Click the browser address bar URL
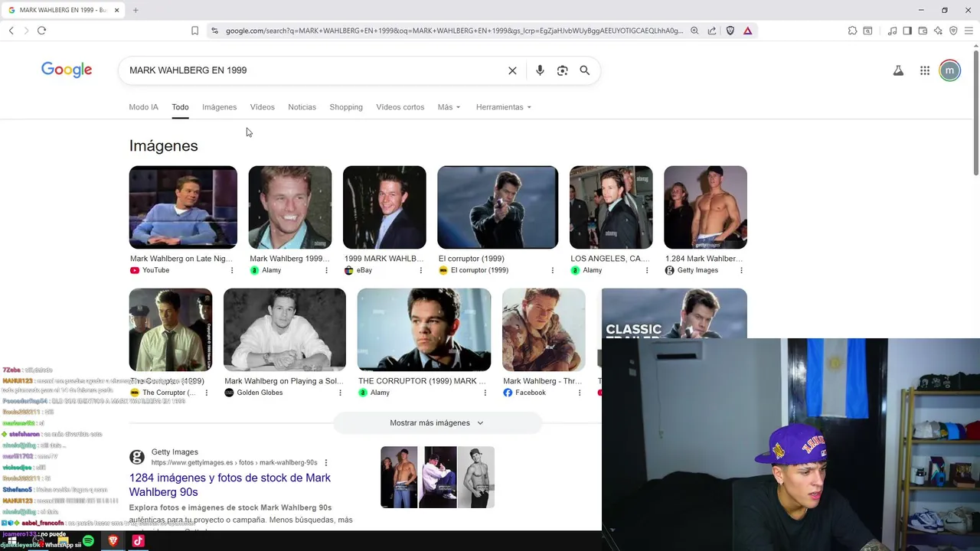 [x=454, y=31]
